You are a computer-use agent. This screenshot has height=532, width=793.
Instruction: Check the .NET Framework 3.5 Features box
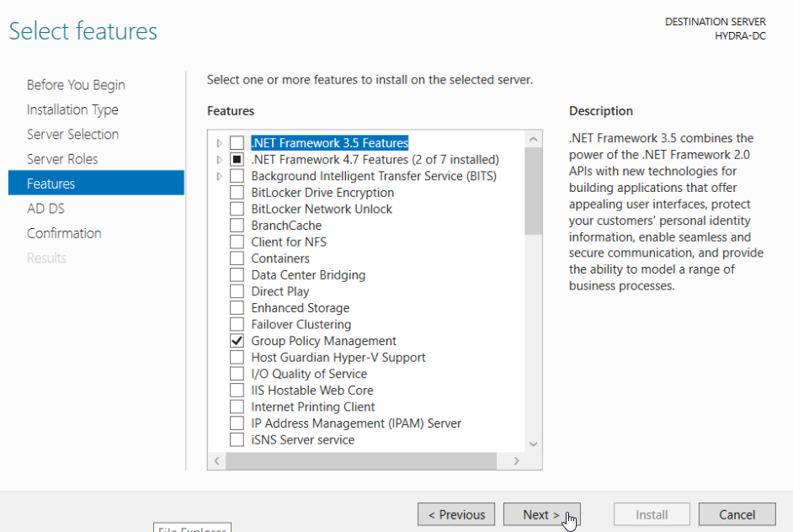(237, 143)
